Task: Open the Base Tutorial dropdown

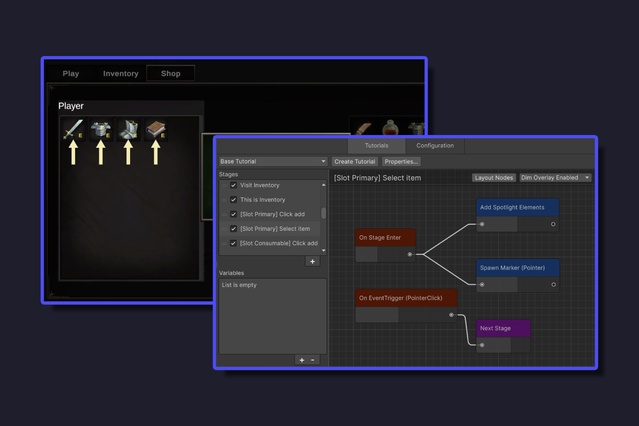Action: [273, 161]
